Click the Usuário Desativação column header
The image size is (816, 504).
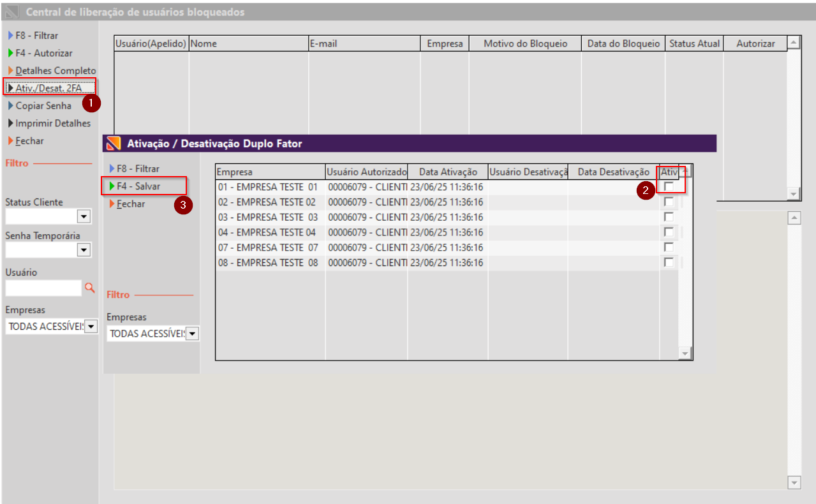(528, 172)
